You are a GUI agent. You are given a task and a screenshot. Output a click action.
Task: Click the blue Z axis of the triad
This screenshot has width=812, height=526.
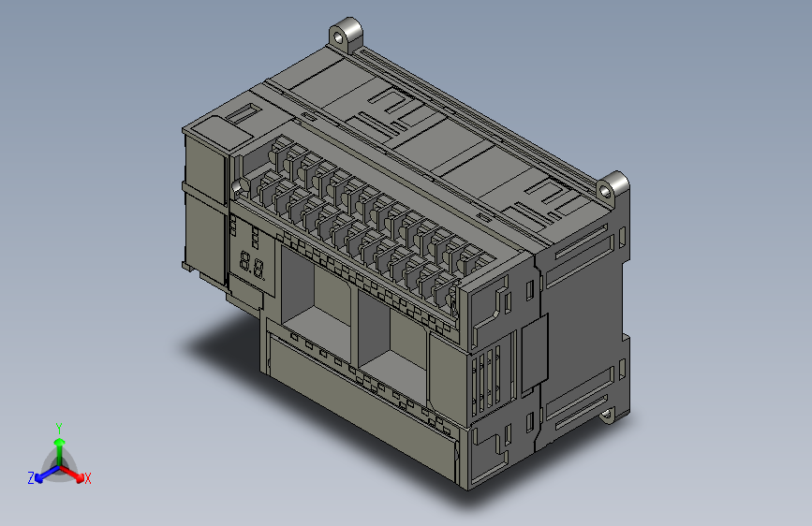42,475
